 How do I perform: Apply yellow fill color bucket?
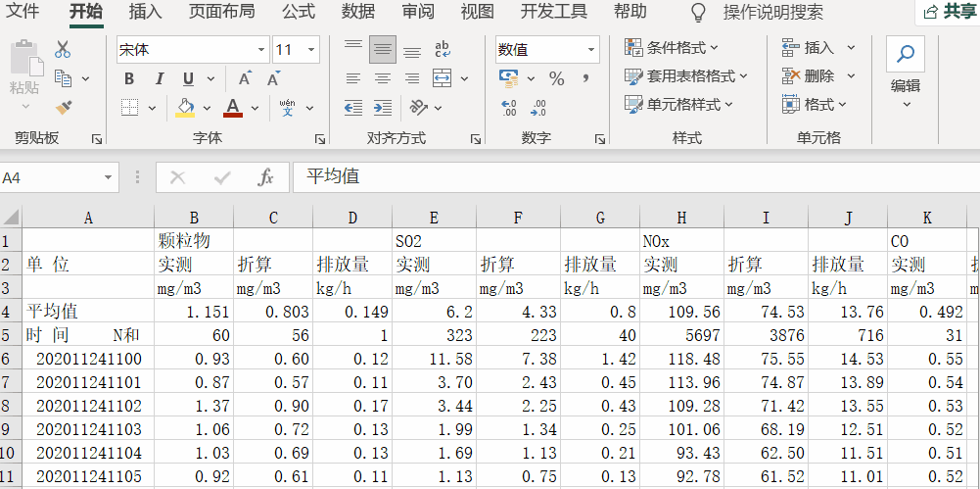[185, 108]
